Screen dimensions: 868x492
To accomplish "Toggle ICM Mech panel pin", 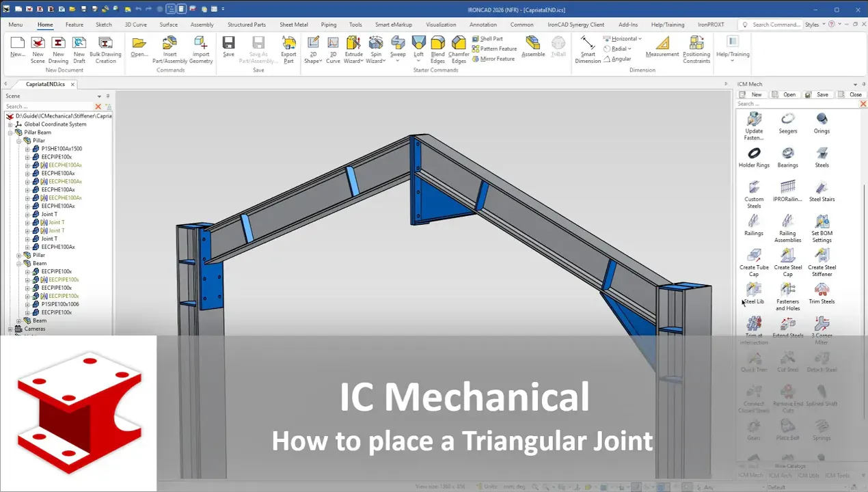I will (x=863, y=84).
